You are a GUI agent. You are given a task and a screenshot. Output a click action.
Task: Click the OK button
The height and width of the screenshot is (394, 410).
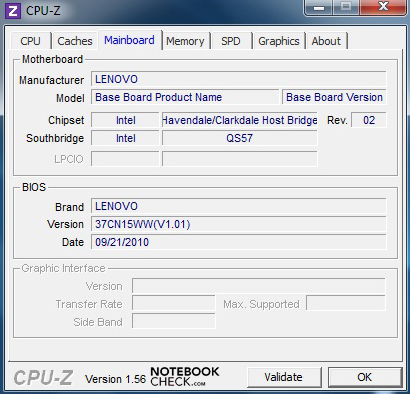pos(365,377)
